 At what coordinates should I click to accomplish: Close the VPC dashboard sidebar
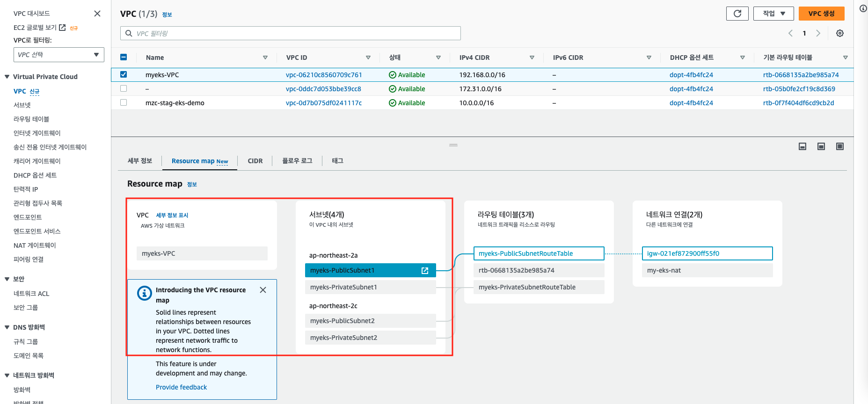coord(97,14)
